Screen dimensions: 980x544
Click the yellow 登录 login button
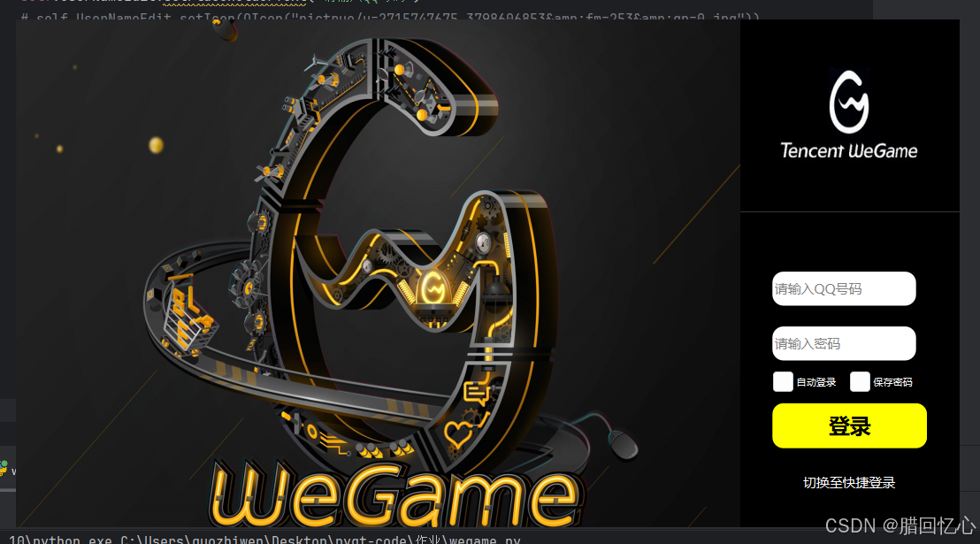(849, 425)
